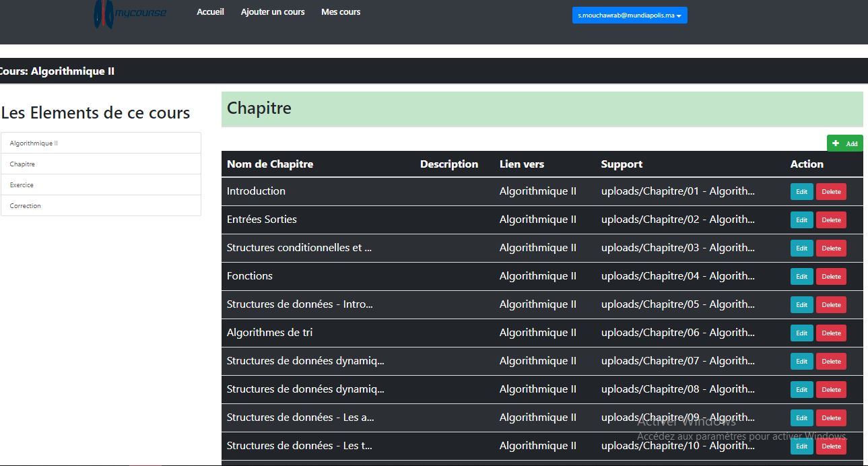Delete the Entrées Sorties chapter

831,220
